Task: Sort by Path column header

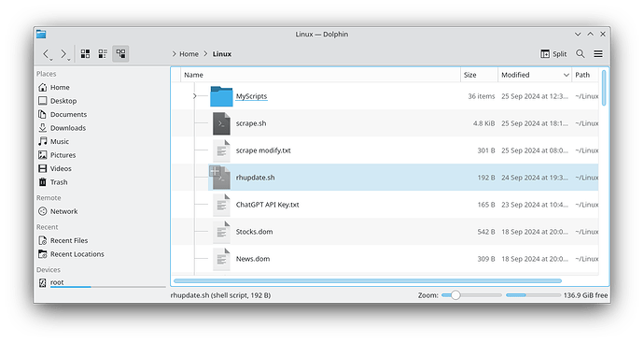Action: click(x=585, y=75)
